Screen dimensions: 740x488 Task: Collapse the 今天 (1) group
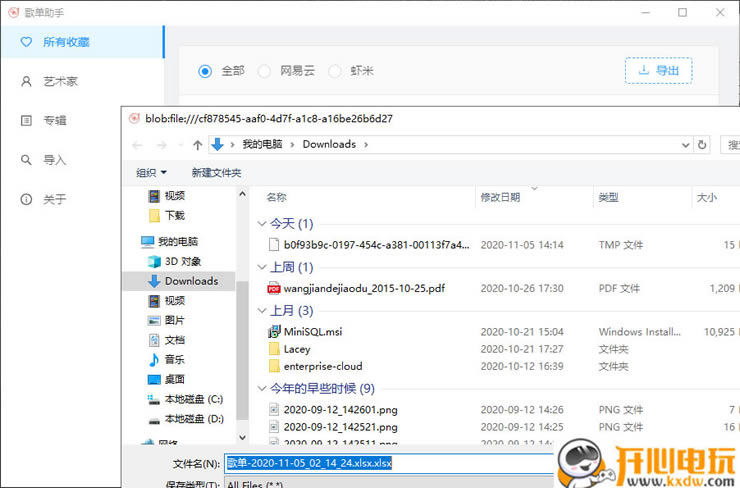(261, 224)
